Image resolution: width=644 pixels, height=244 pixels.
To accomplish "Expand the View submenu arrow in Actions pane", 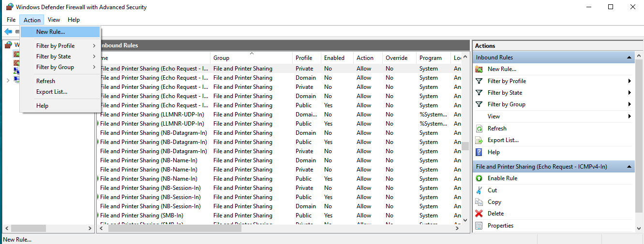I will pos(629,116).
